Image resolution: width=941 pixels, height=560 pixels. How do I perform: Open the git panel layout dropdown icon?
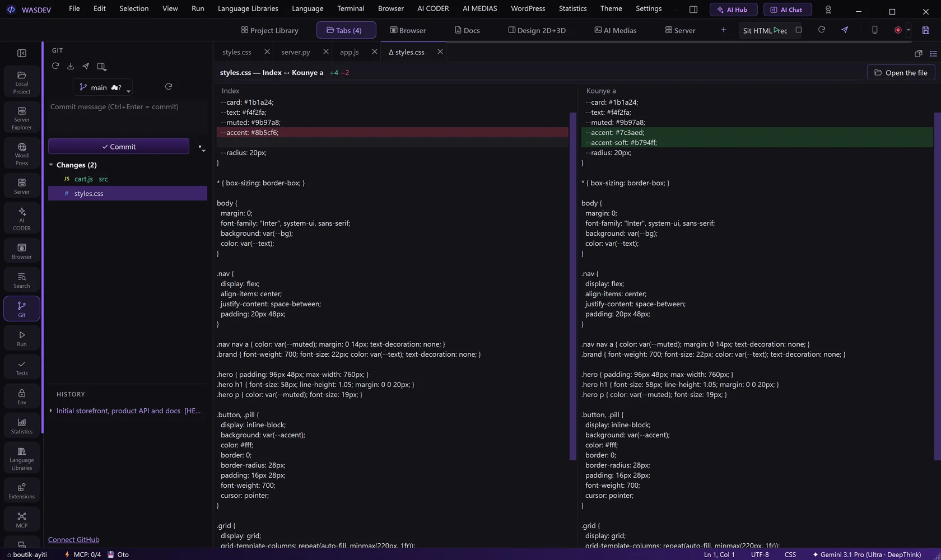101,66
